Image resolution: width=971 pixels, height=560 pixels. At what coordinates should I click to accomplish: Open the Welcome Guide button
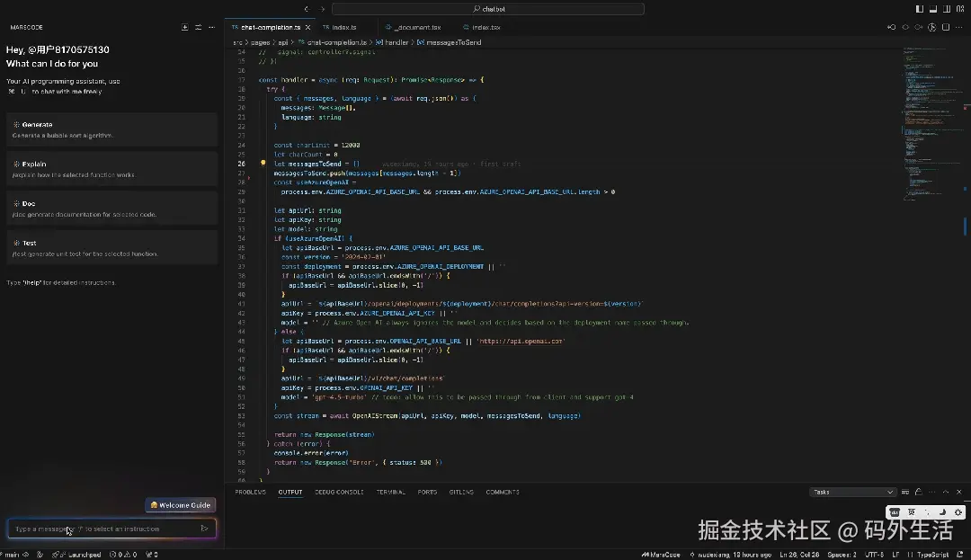[180, 505]
